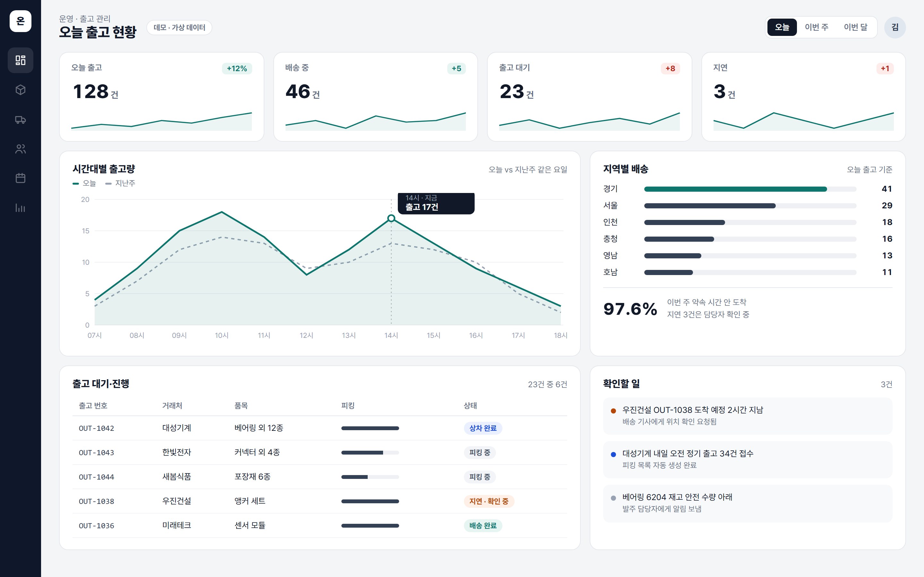Open the delivery truck icon in sidebar
924x577 pixels.
pyautogui.click(x=20, y=120)
